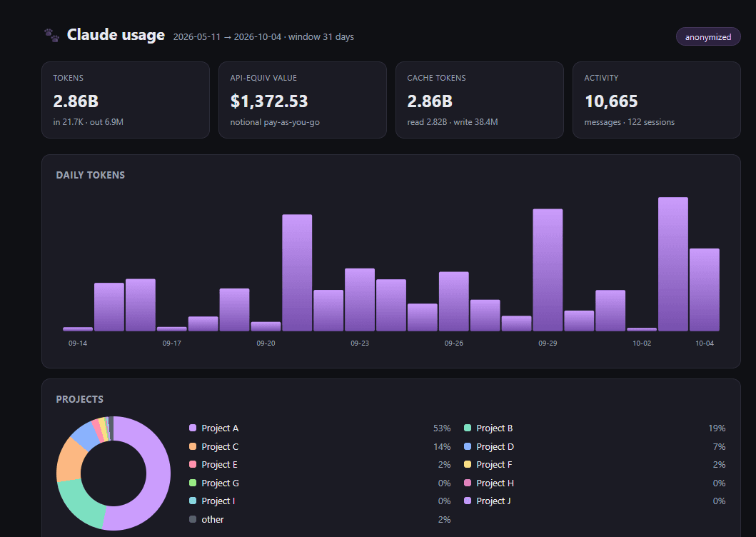Click the tallest bar above 10-04 label's left neighbor
The image size is (756, 537).
pyautogui.click(x=673, y=264)
